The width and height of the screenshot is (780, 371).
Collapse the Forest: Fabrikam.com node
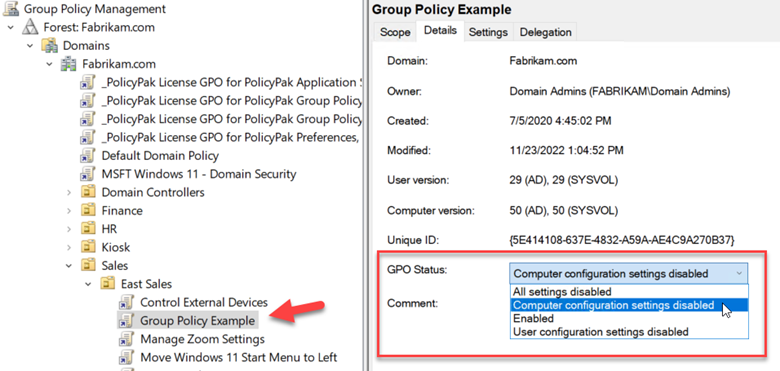tap(11, 27)
